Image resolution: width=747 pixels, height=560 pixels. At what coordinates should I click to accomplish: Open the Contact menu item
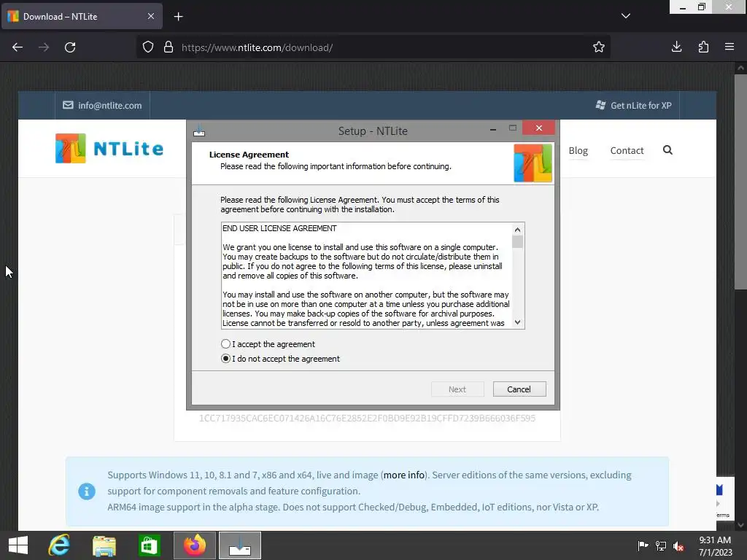(627, 150)
